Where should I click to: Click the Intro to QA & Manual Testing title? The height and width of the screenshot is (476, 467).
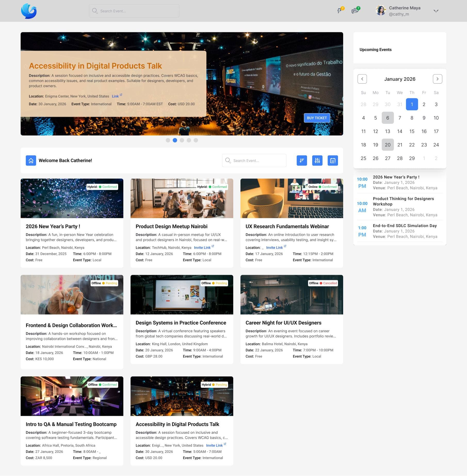coord(71,424)
